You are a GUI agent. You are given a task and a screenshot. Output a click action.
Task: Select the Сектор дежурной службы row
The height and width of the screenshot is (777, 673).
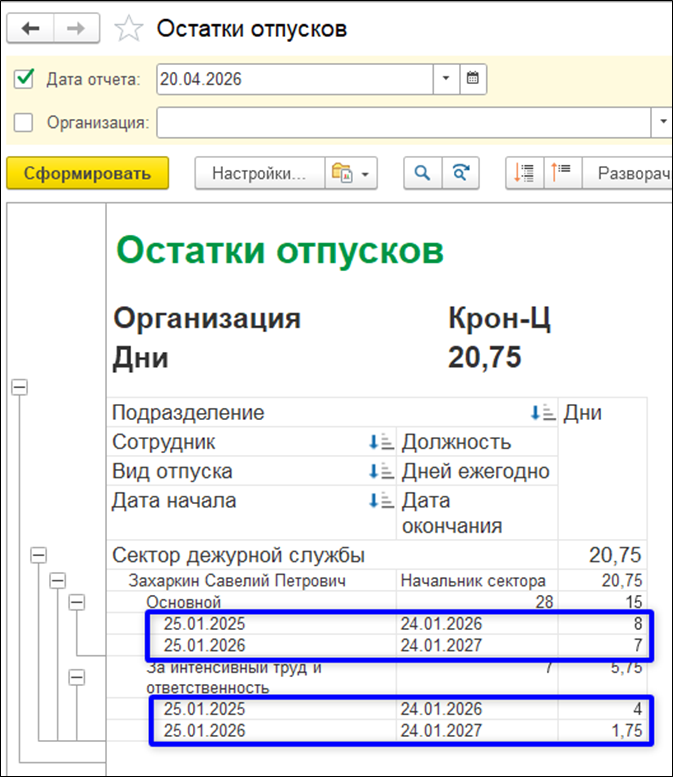point(377,555)
